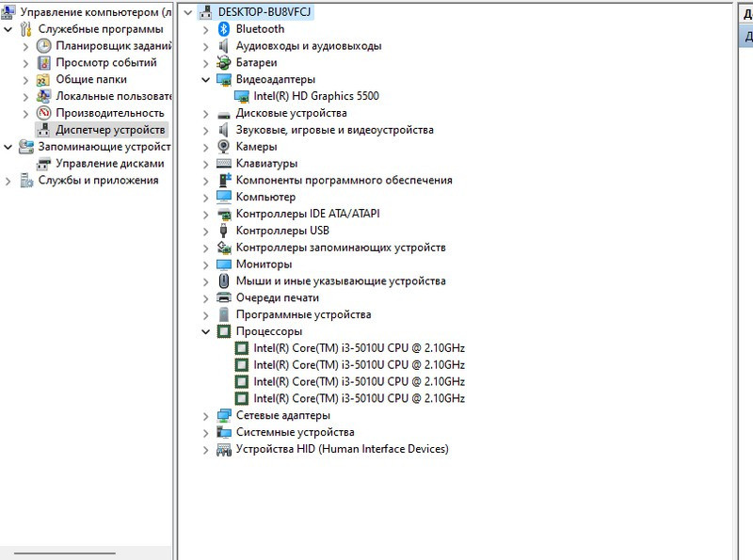This screenshot has height=560, width=753.
Task: Click the Звуковые, игровые и видеоустройства icon
Action: tap(224, 130)
